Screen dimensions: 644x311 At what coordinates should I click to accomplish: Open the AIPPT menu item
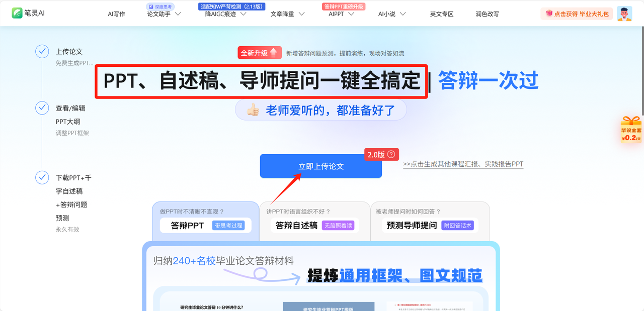click(336, 14)
